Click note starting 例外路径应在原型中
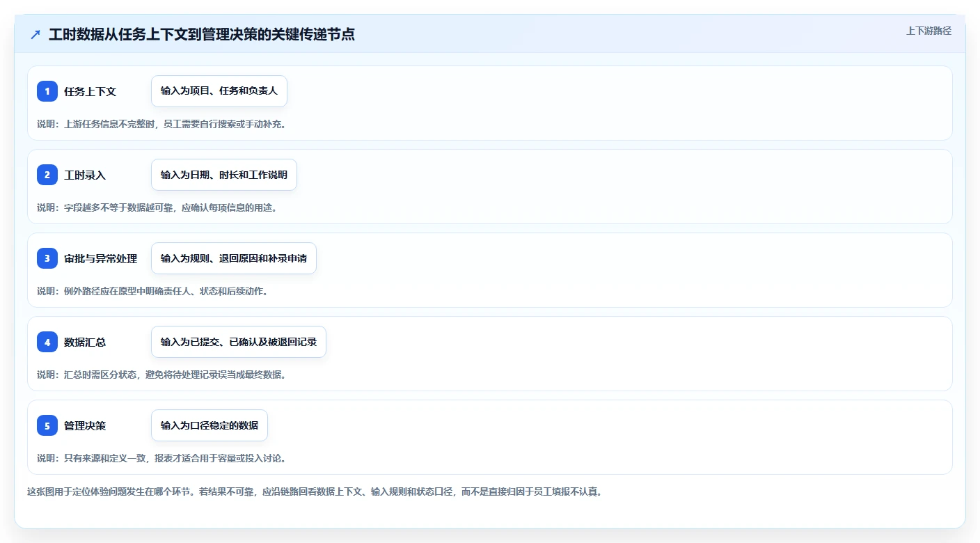Screen dimensions: 980x543 [x=152, y=291]
